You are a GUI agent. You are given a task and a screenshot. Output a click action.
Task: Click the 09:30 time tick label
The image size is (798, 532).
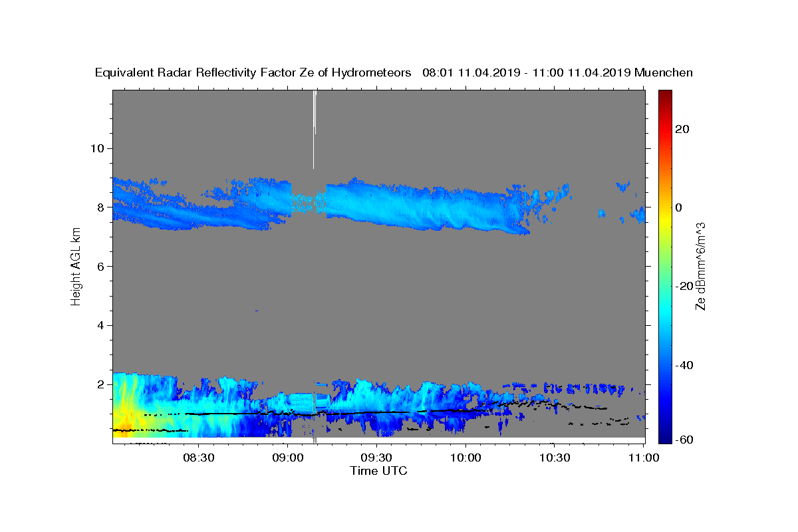376,458
